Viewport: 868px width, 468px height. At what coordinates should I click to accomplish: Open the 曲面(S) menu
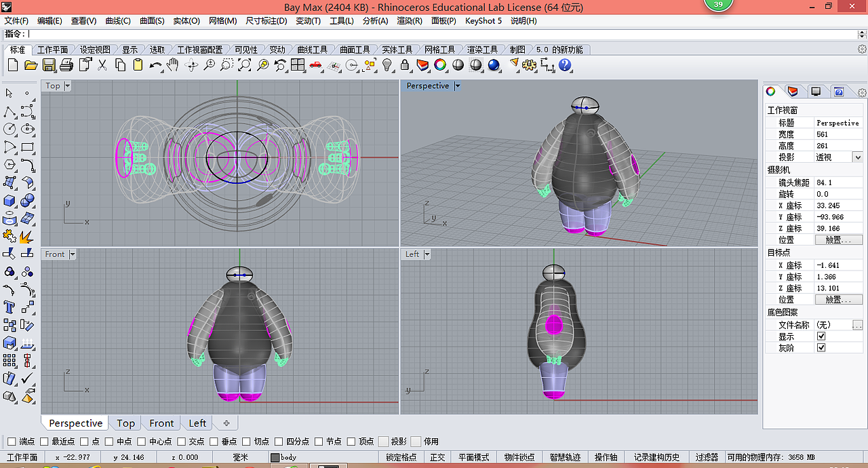point(152,21)
